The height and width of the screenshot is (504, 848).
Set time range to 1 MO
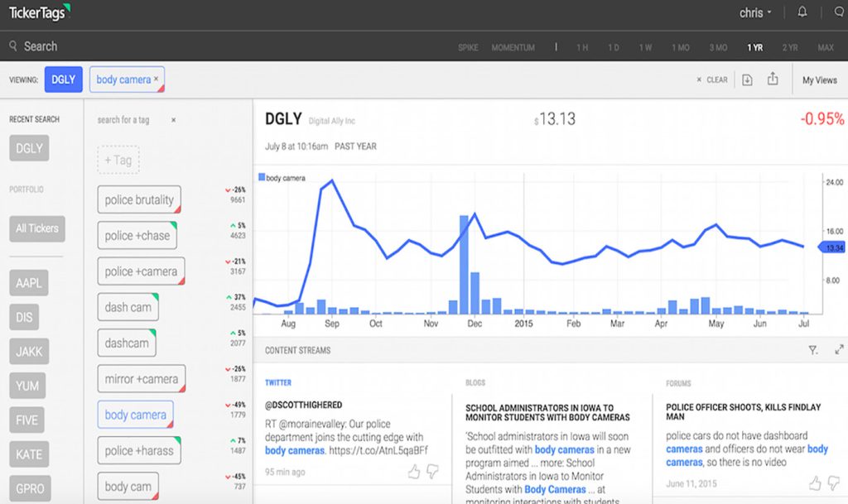pos(681,47)
